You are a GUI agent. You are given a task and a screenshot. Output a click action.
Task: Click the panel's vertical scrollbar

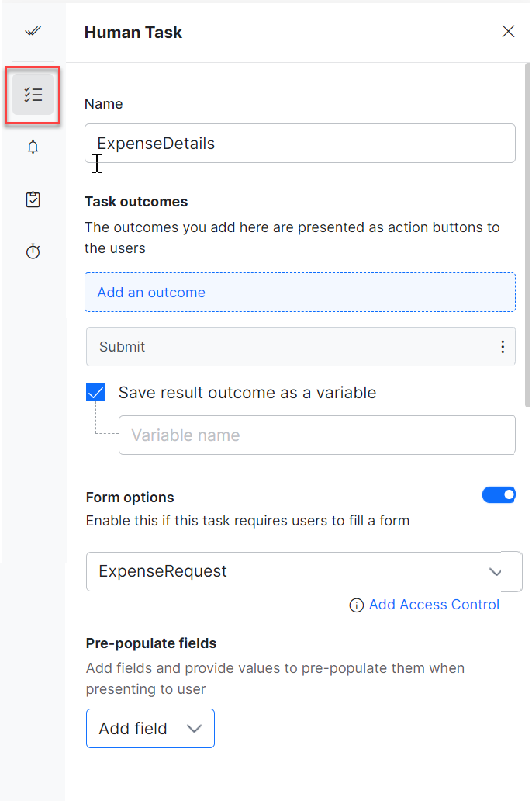528,233
